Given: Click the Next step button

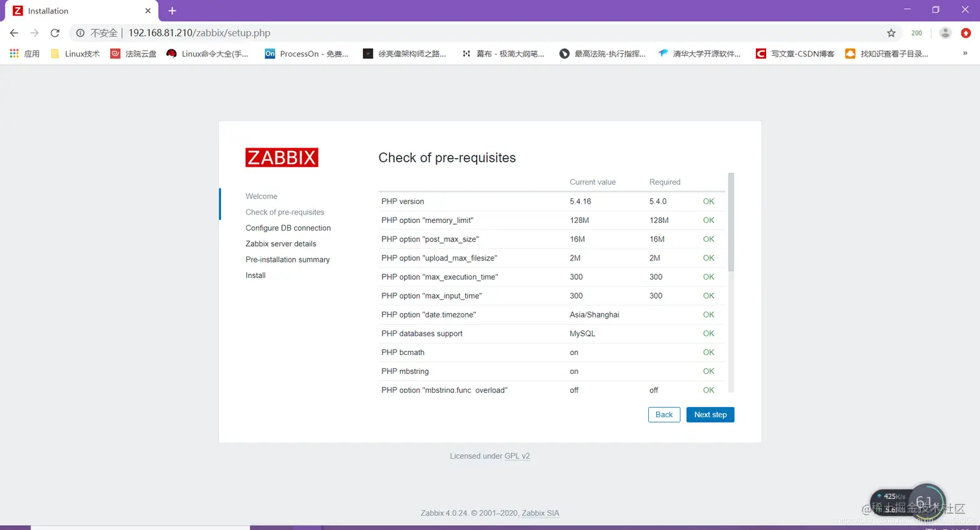Looking at the screenshot, I should (x=710, y=415).
